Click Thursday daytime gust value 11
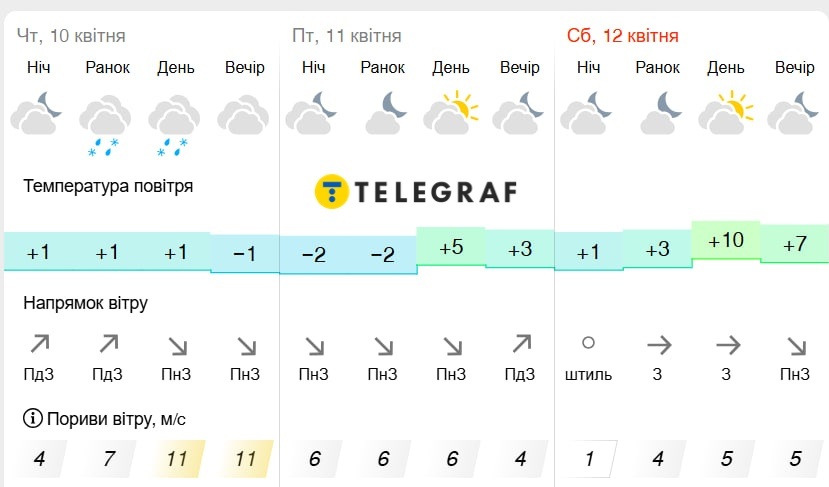The height and width of the screenshot is (487, 829). (x=177, y=458)
